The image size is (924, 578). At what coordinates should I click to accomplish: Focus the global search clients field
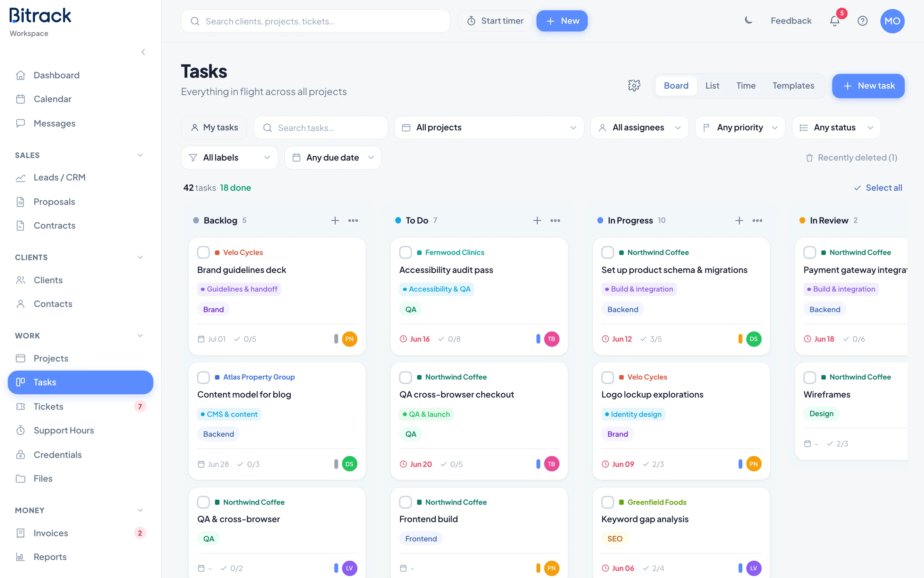pos(315,21)
